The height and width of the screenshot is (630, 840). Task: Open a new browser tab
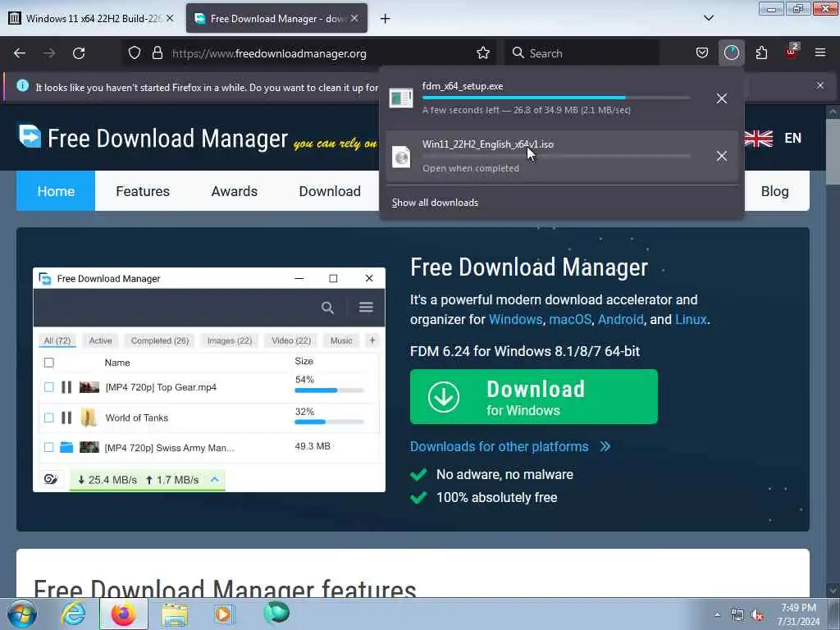pyautogui.click(x=386, y=19)
